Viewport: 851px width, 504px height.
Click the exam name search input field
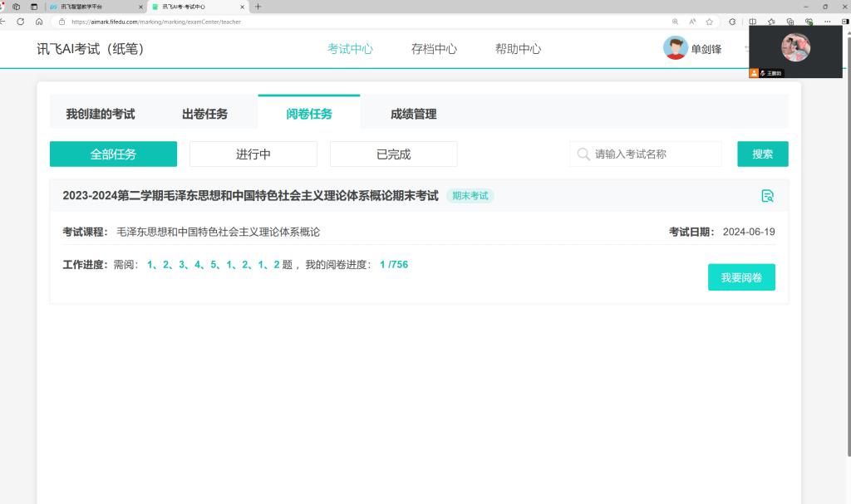coord(652,154)
